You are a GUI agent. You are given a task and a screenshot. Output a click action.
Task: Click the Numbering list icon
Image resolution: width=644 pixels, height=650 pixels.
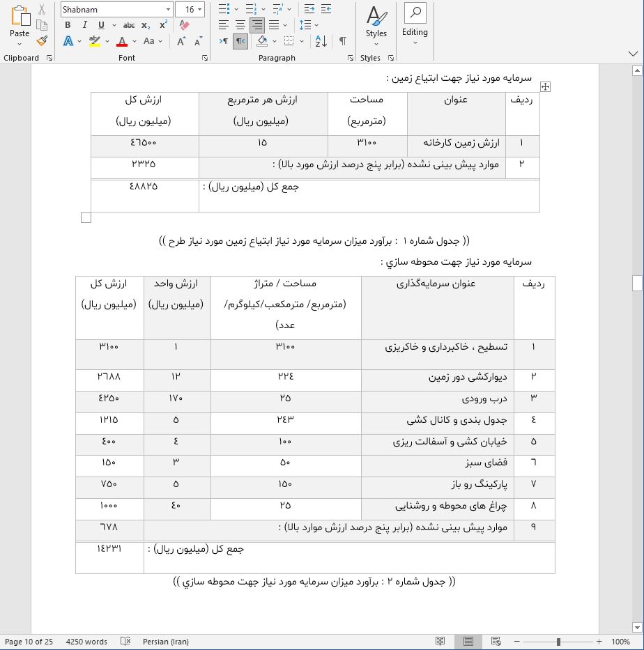tap(252, 8)
